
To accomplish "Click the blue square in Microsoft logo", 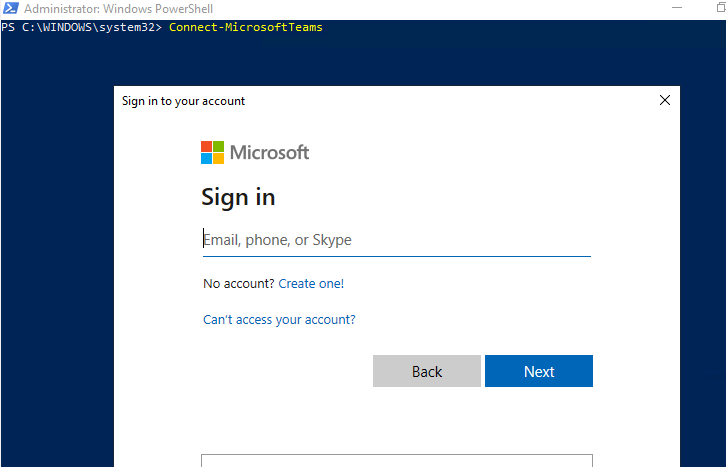I will [207, 158].
